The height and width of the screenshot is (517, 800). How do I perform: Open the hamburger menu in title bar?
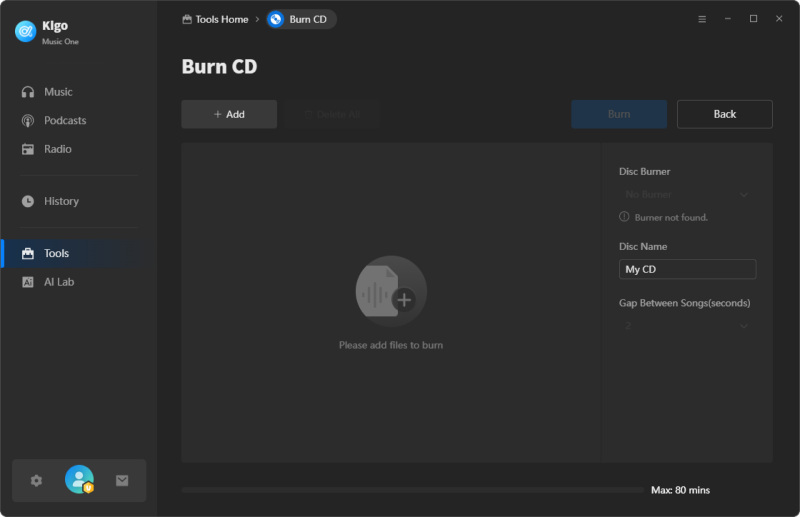(702, 19)
